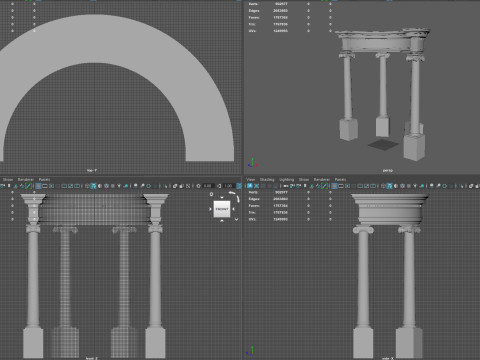The image size is (480, 360).
Task: Enable Smooth Shade All in front view
Action: (93, 186)
